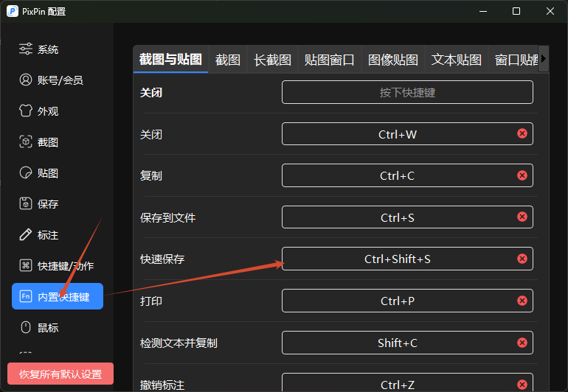Open the 图像贴图 tab

393,60
